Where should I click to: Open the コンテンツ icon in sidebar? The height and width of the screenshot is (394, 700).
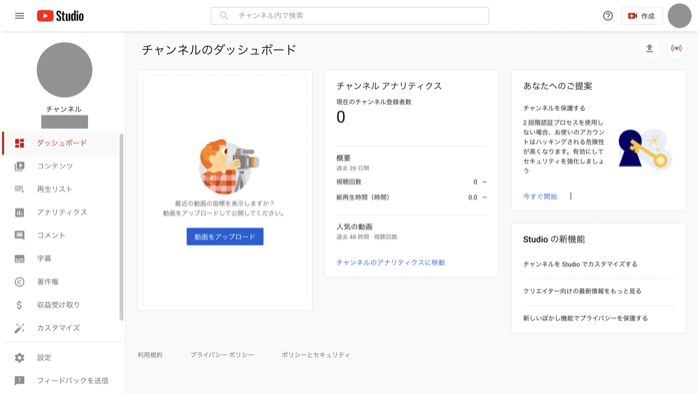[19, 166]
